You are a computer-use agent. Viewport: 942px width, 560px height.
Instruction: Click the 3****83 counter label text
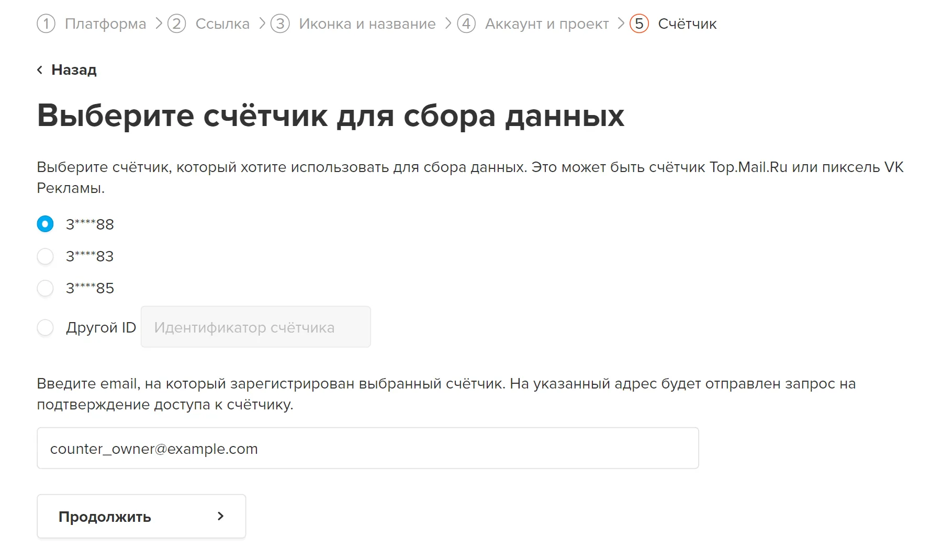90,256
